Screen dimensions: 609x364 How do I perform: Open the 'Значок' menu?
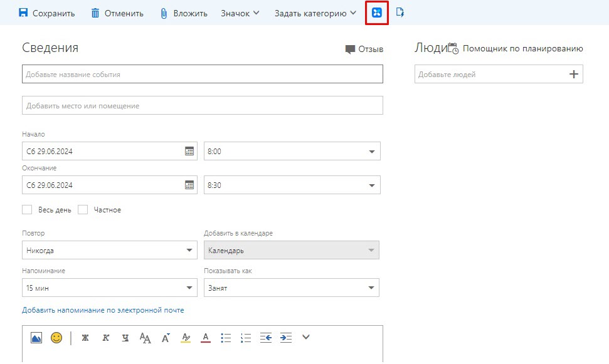[x=240, y=13]
